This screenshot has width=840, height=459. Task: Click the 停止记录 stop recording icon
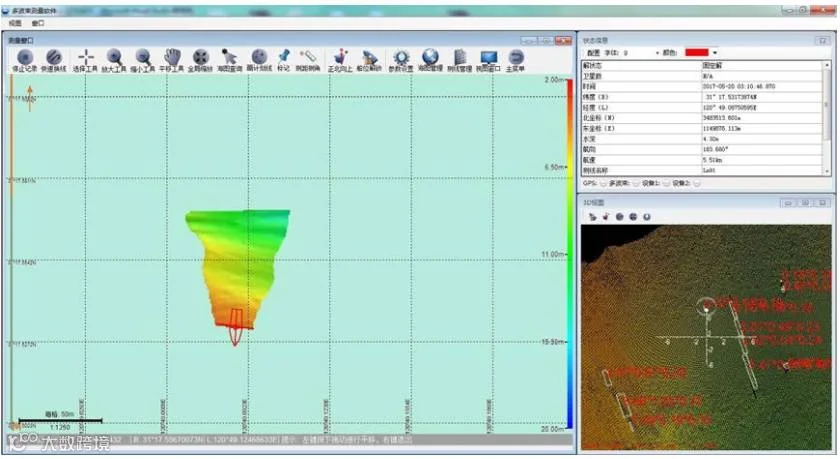coord(25,57)
